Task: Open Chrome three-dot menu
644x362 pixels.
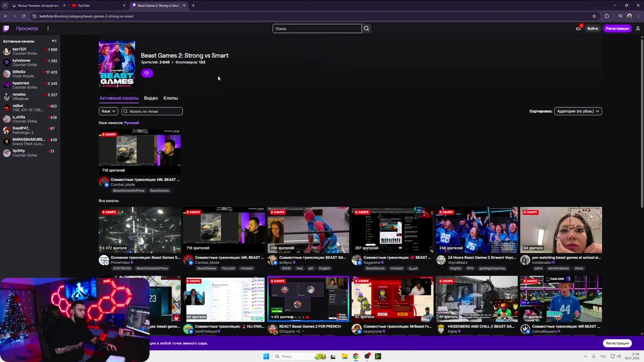Action: [638, 16]
